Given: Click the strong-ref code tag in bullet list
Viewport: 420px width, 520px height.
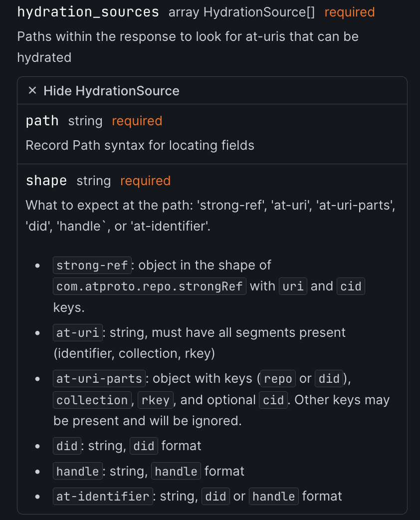Looking at the screenshot, I should [92, 265].
